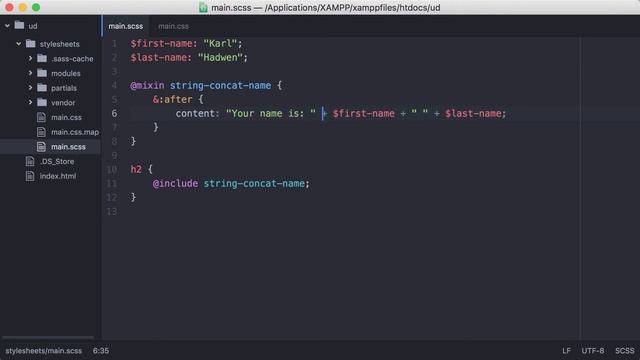Expand the vendor folder chevron

30,102
